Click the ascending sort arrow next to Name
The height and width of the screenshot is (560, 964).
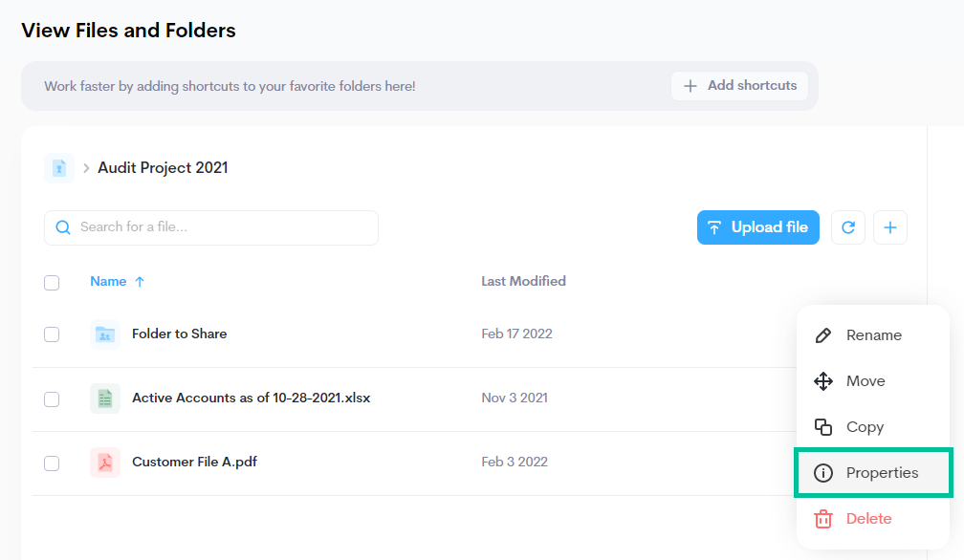pos(142,281)
